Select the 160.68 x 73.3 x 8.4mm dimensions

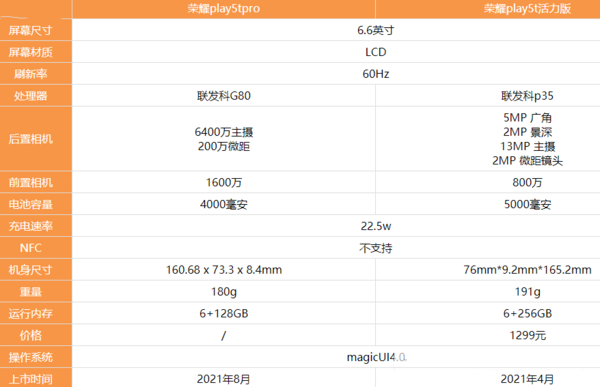point(224,270)
